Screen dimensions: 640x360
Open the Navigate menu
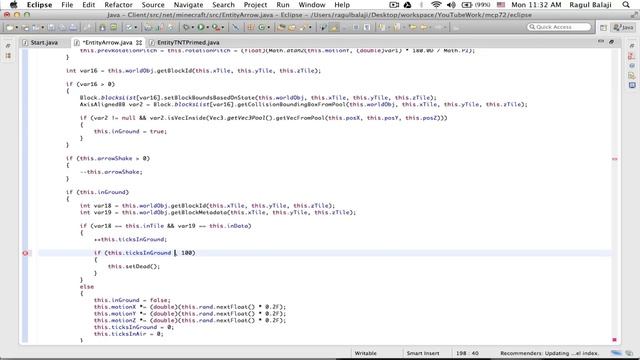click(x=188, y=5)
